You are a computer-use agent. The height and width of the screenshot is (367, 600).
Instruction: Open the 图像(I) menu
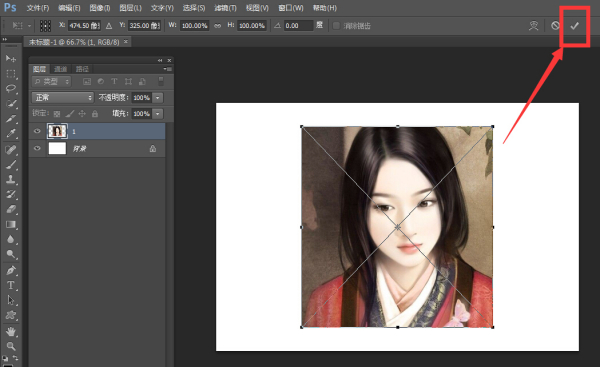pyautogui.click(x=99, y=8)
